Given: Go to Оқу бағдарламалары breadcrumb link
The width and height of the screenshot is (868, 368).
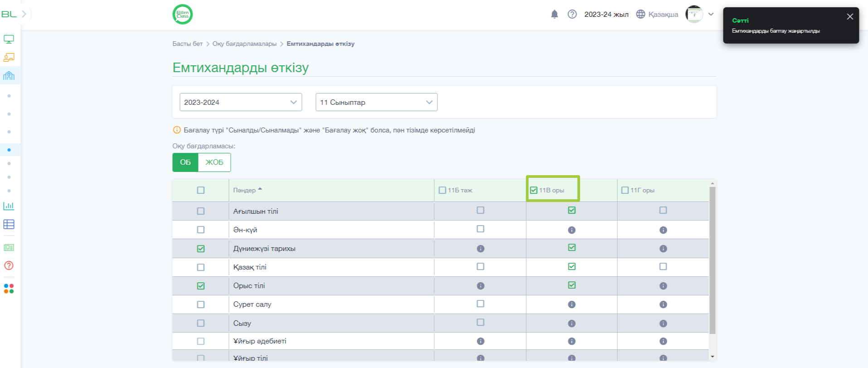Looking at the screenshot, I should pyautogui.click(x=244, y=44).
